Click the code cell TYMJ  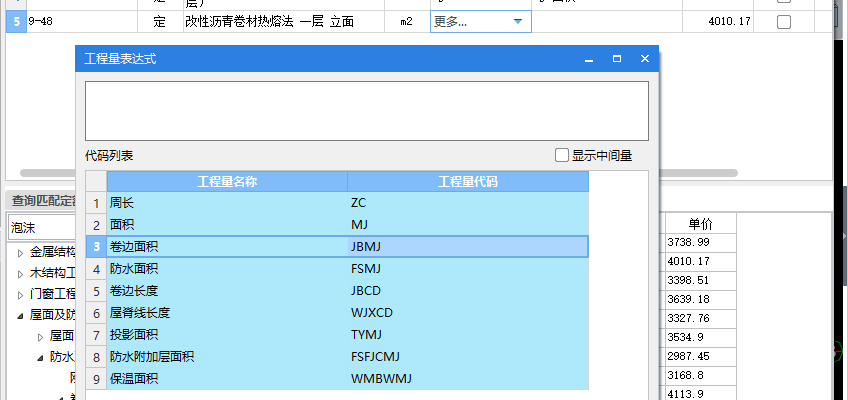(468, 335)
